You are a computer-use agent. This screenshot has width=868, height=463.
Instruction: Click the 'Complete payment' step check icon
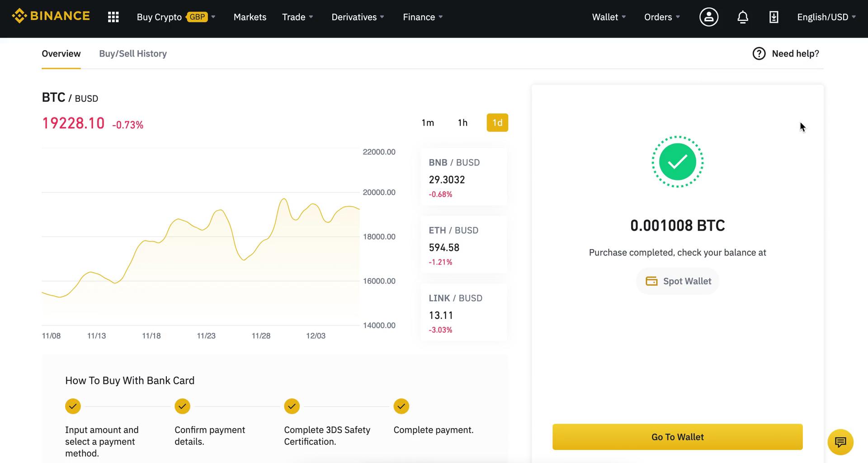click(x=401, y=406)
